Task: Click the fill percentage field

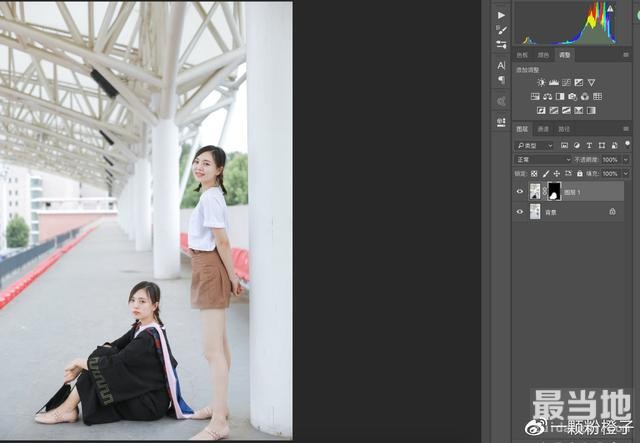Action: tap(610, 173)
